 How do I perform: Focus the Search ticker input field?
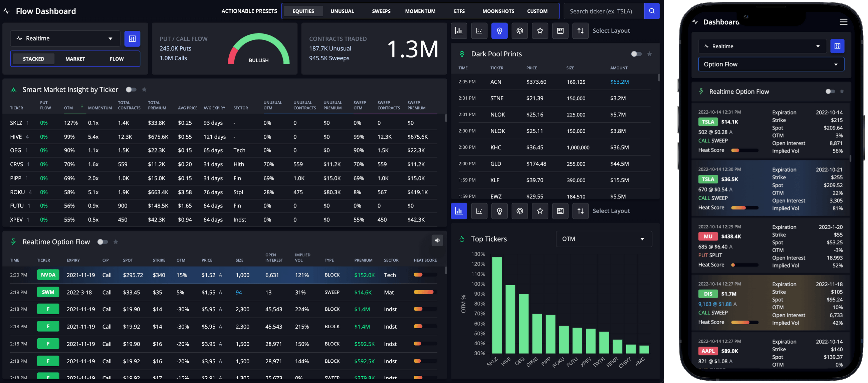coord(604,11)
